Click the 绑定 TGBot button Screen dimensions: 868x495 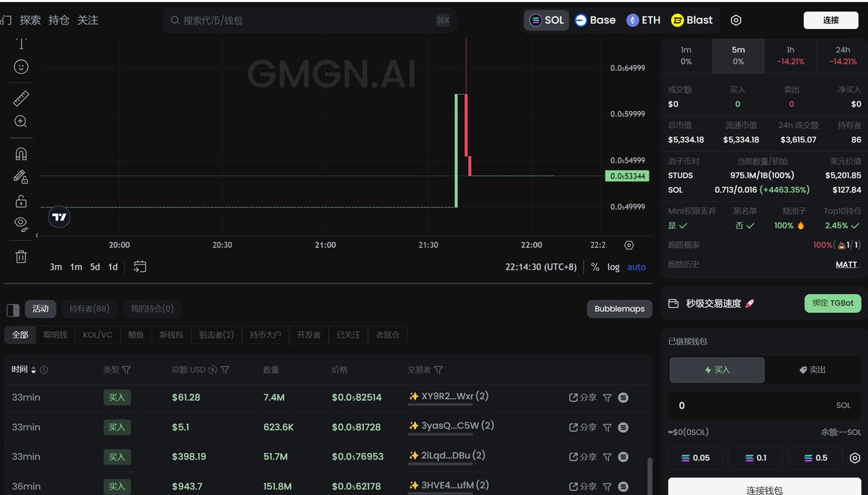(833, 304)
